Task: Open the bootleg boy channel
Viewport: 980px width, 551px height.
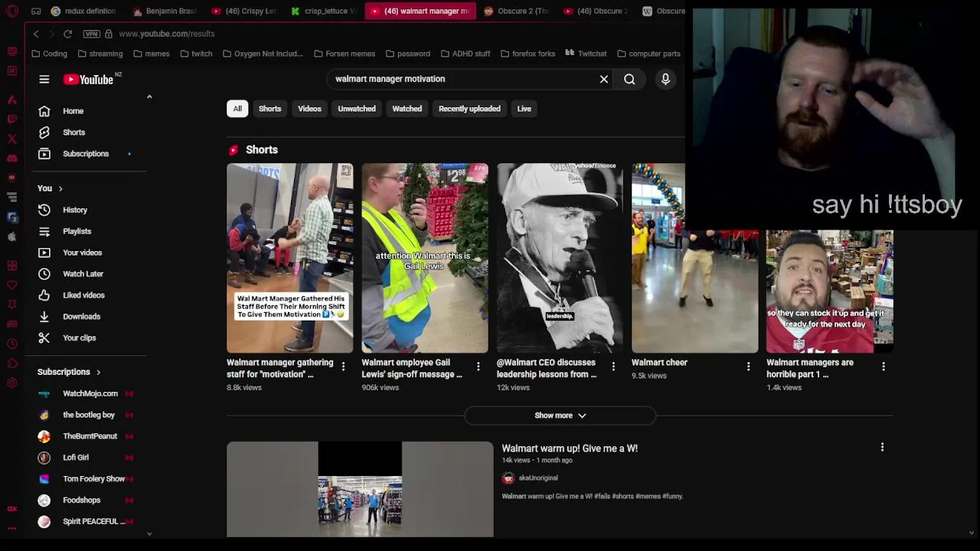Action: coord(89,415)
